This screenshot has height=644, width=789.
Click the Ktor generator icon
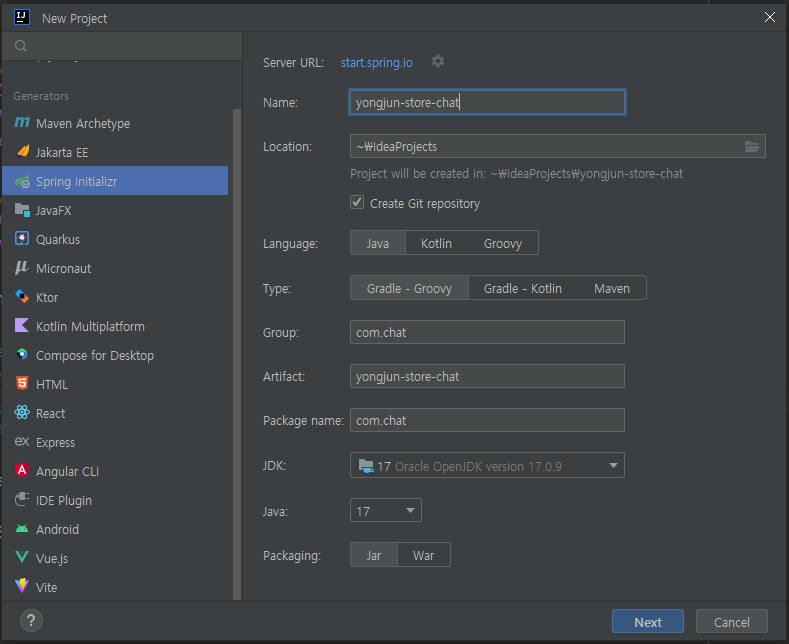tap(22, 296)
